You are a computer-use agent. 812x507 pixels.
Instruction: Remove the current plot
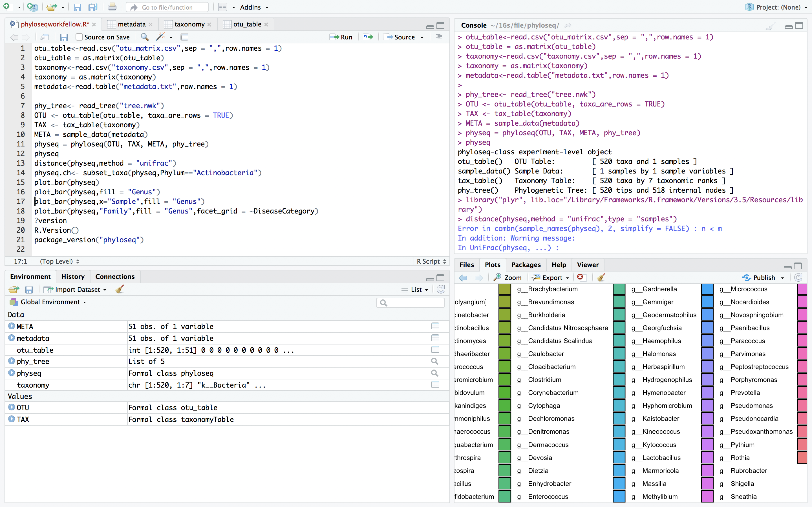581,277
